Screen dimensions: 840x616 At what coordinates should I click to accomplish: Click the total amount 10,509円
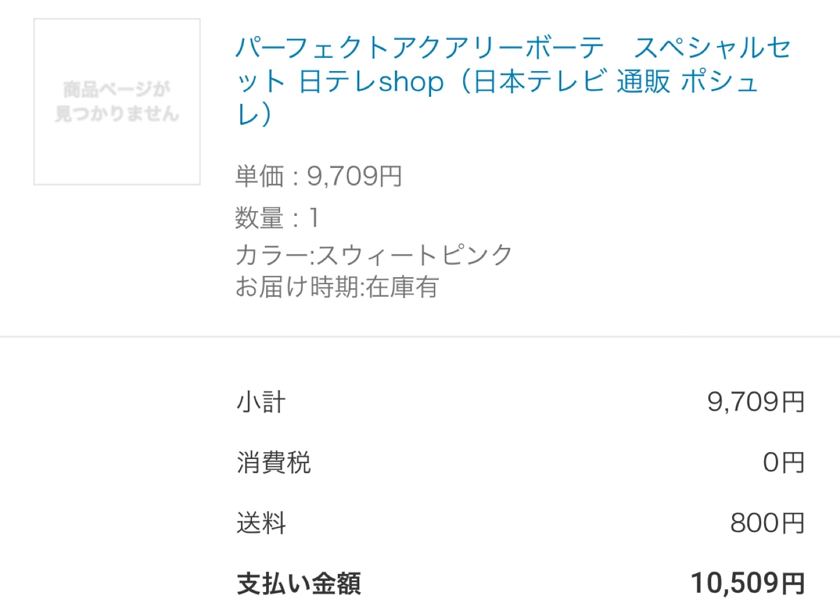747,584
